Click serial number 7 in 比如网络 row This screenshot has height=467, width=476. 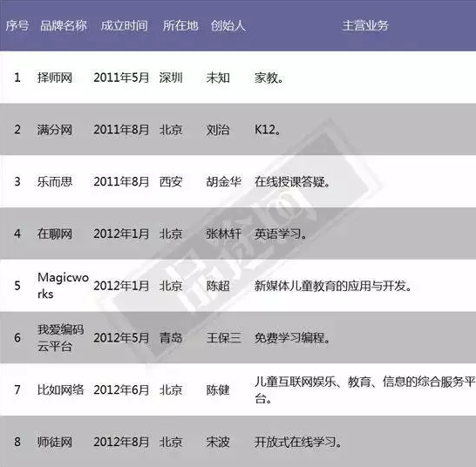[17, 390]
